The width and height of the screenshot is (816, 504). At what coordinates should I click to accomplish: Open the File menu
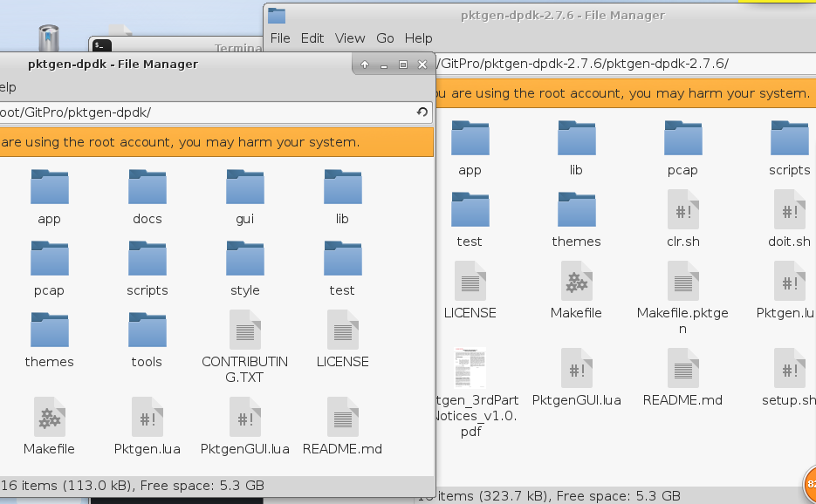(280, 38)
